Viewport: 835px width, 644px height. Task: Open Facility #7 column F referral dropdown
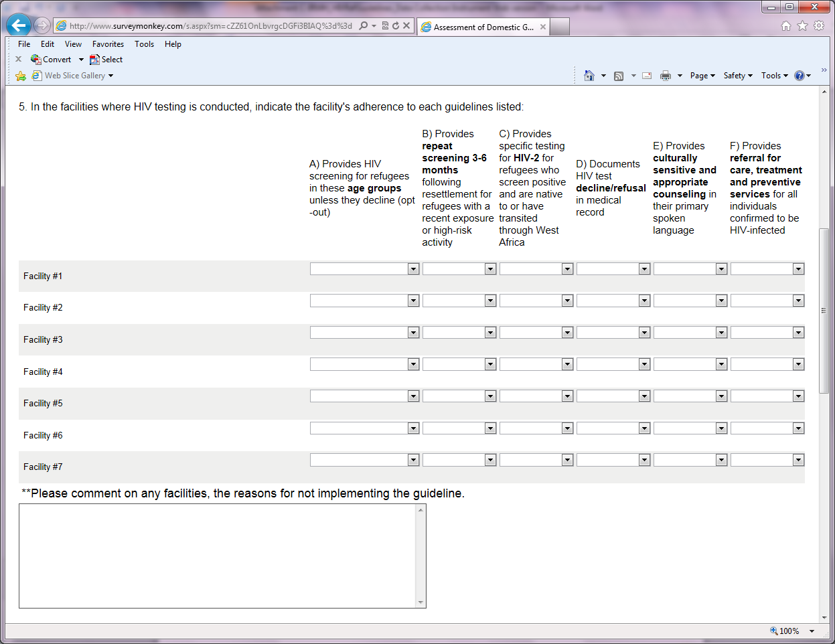767,461
